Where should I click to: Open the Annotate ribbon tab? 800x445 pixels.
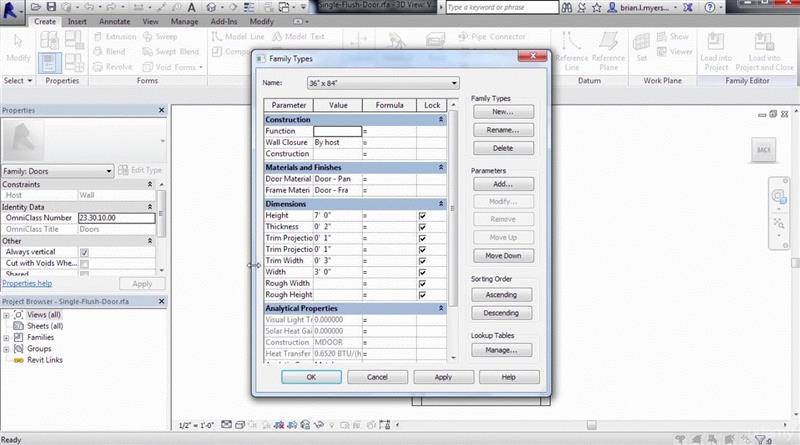click(x=114, y=21)
